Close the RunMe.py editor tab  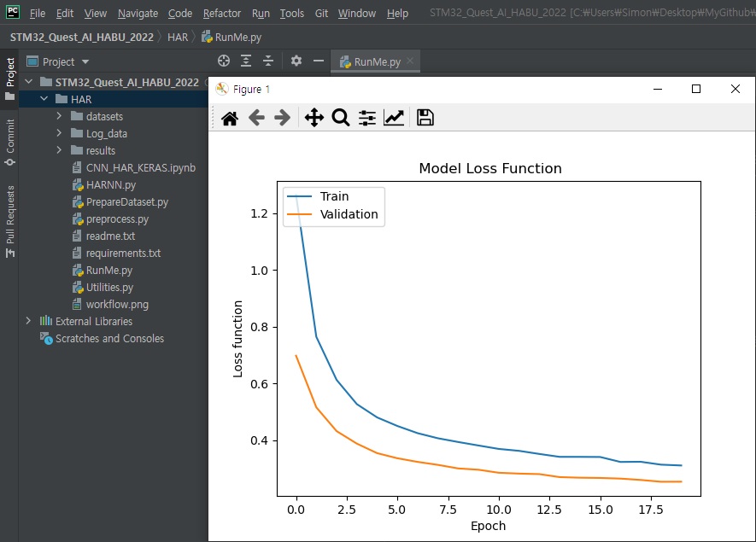coord(410,61)
